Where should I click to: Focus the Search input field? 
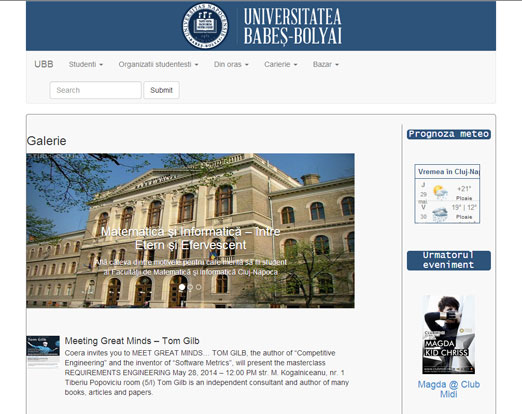pos(96,90)
